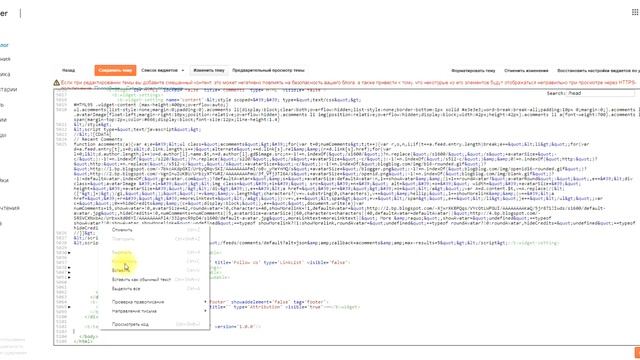Focus the editor Search field

point(601,93)
